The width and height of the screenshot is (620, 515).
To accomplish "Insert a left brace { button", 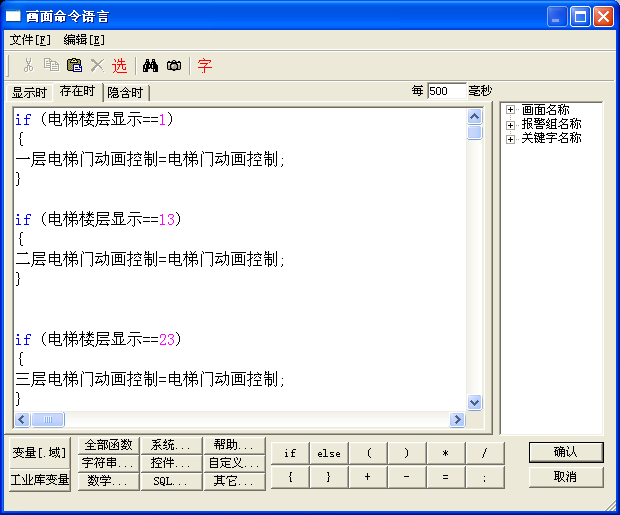I will coord(290,477).
